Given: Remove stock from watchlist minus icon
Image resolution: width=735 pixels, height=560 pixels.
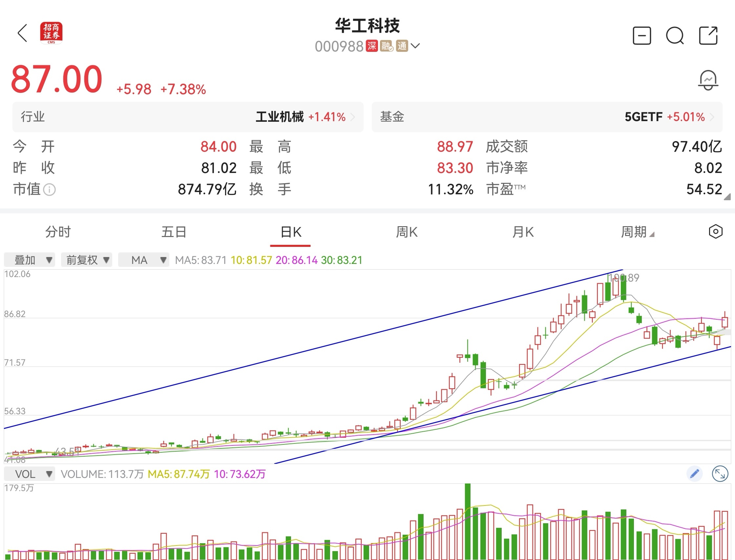Looking at the screenshot, I should point(642,35).
